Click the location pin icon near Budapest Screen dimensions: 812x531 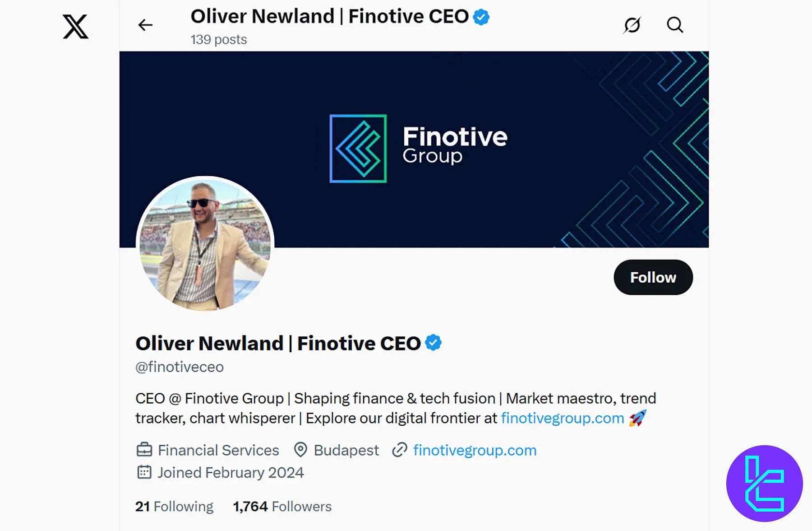tap(300, 450)
